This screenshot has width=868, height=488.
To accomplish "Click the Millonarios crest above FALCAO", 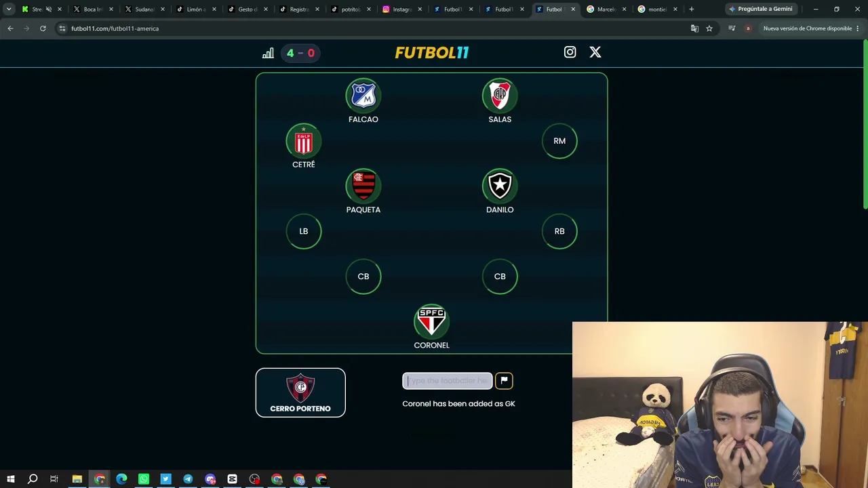I will (363, 96).
